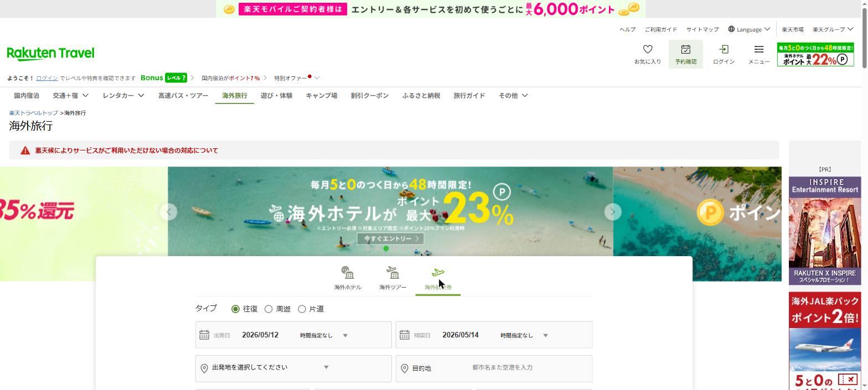Select the 往復 radio button
Image resolution: width=868 pixels, height=390 pixels.
click(x=235, y=309)
